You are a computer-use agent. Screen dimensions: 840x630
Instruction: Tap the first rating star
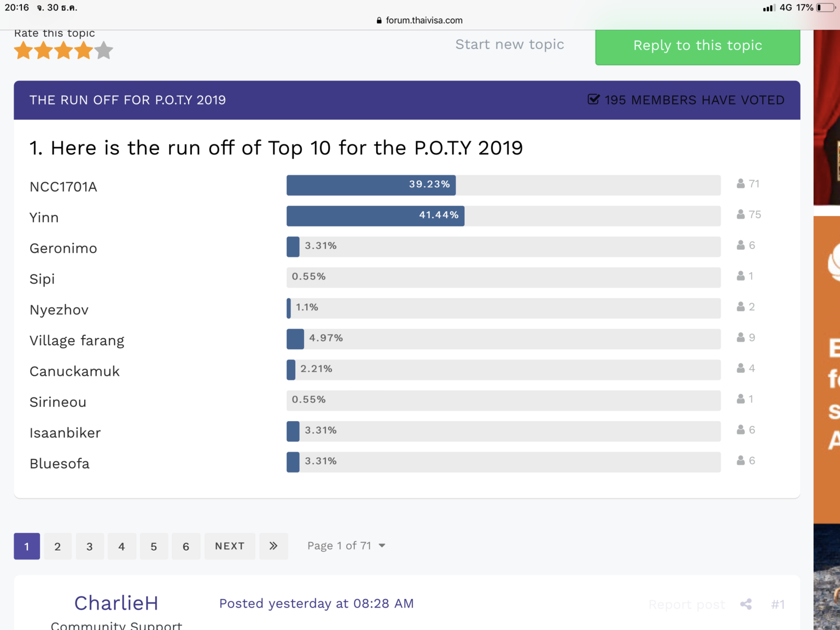tap(24, 51)
